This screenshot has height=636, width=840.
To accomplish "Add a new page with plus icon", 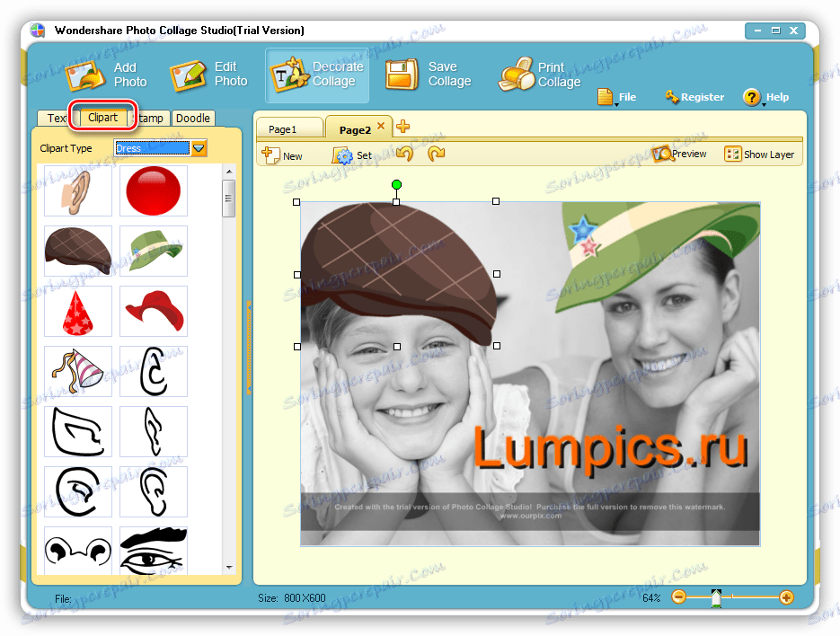I will pos(402,127).
